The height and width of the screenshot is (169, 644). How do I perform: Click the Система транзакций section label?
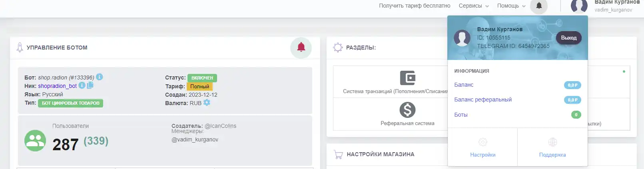(395, 91)
